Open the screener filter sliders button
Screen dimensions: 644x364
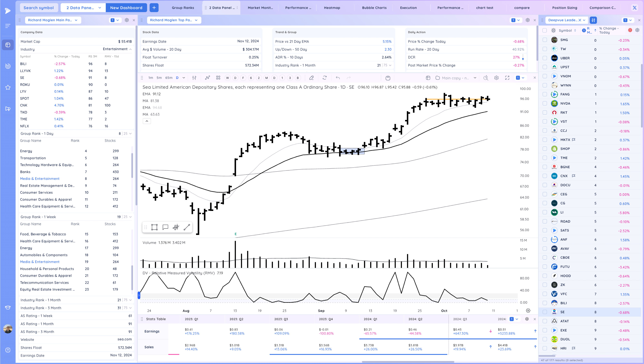pos(593,20)
